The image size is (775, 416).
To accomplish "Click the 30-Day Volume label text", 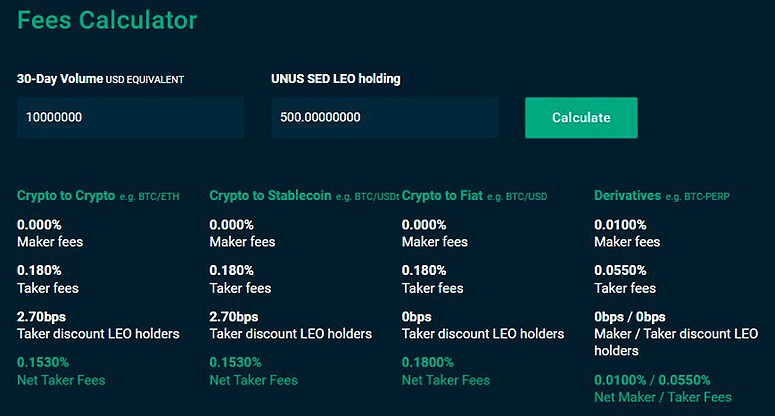I will pyautogui.click(x=60, y=78).
